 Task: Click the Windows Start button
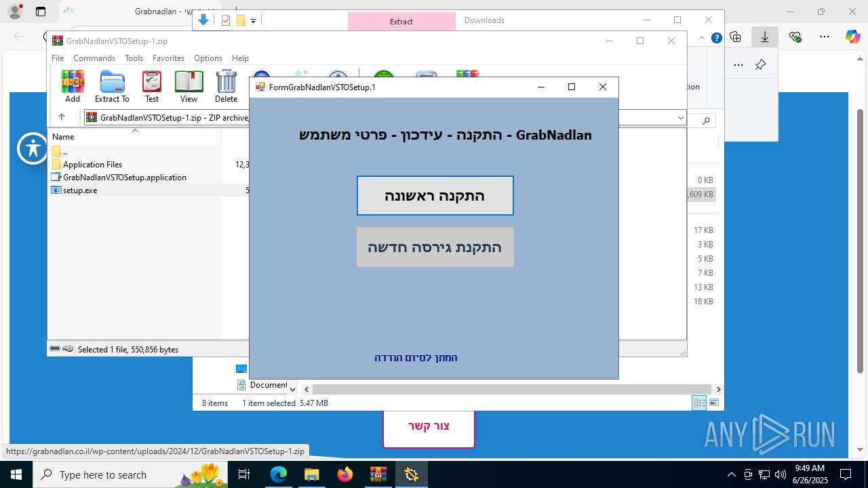(x=16, y=474)
